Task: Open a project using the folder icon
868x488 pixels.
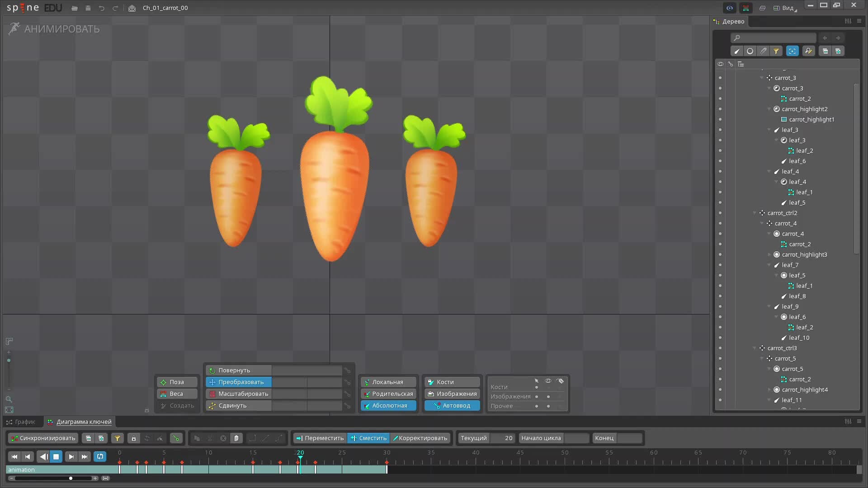Action: coord(74,8)
